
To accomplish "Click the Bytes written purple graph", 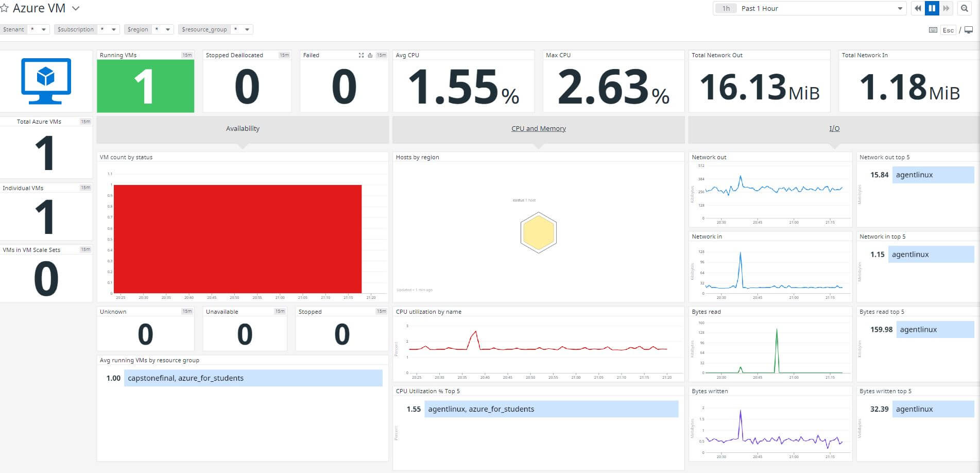I will pos(774,431).
